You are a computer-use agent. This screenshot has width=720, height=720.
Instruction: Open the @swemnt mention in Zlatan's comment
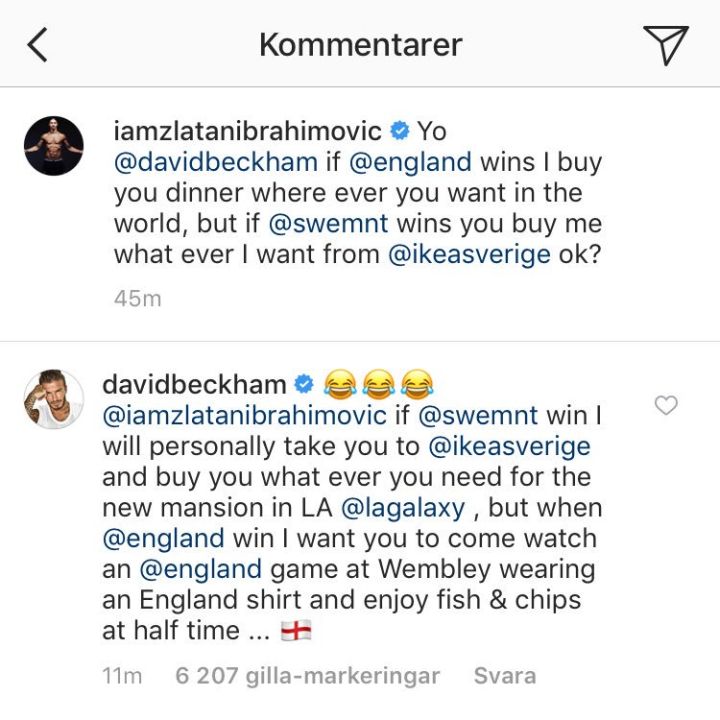tap(328, 224)
